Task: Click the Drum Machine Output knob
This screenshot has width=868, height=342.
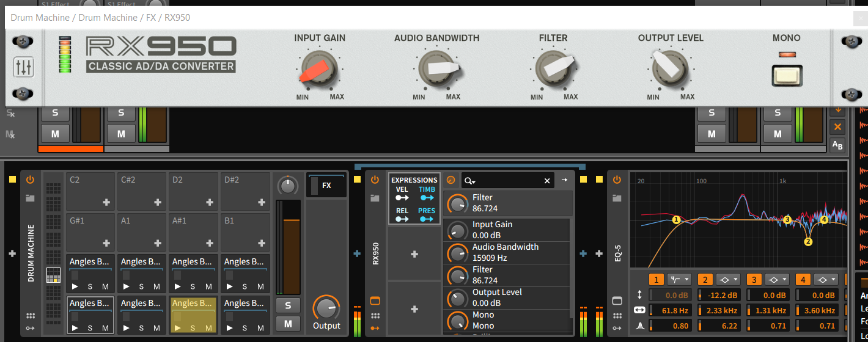Action: [326, 307]
